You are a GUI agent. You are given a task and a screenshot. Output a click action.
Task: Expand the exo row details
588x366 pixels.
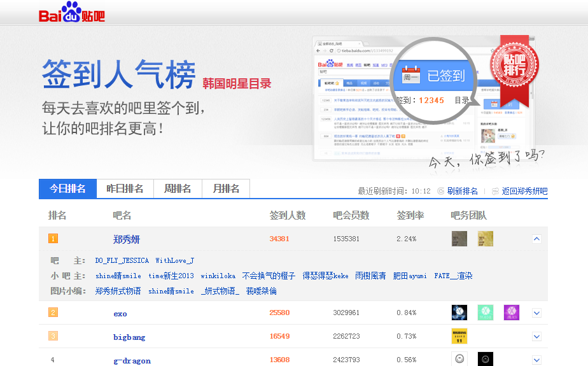[536, 313]
